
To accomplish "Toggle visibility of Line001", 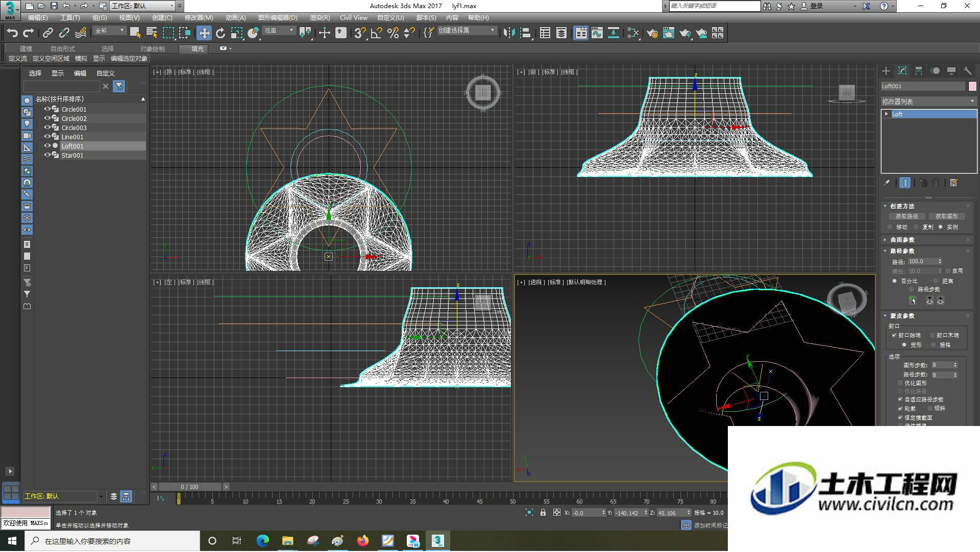I will point(47,137).
